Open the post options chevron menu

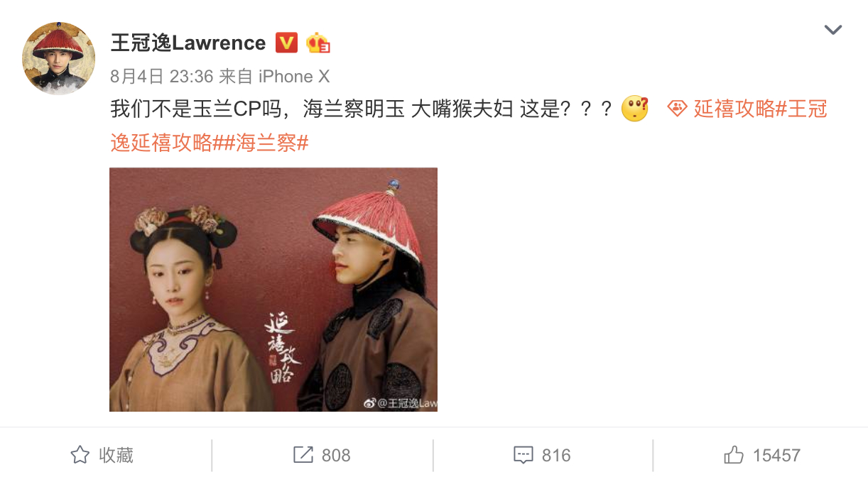(832, 30)
